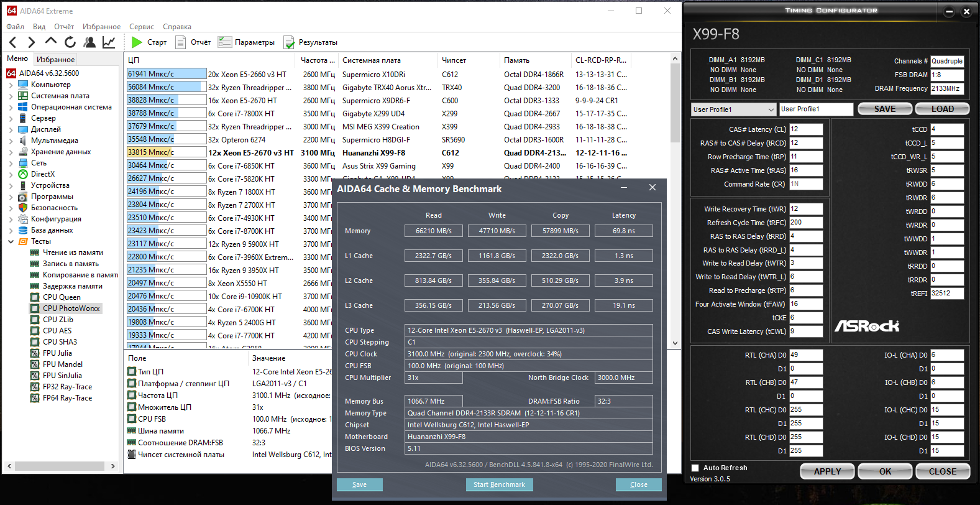Select CPU ZLib benchmark
Image resolution: width=980 pixels, height=505 pixels.
(x=58, y=320)
